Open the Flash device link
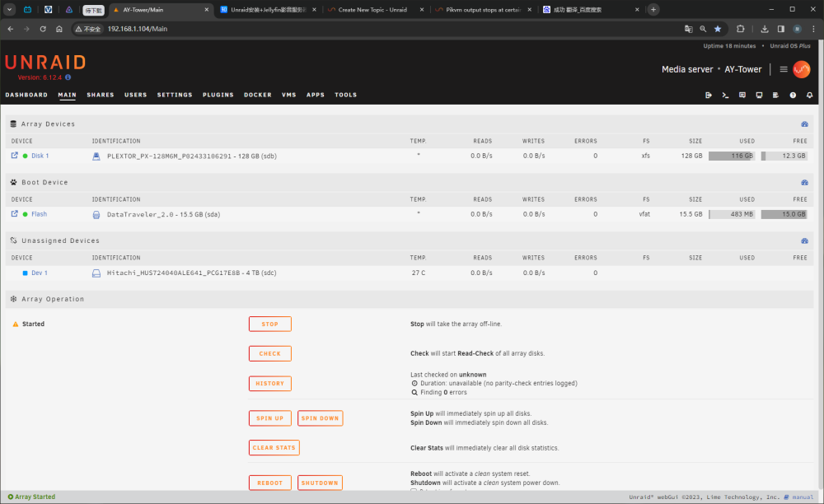This screenshot has width=824, height=504. click(x=39, y=214)
